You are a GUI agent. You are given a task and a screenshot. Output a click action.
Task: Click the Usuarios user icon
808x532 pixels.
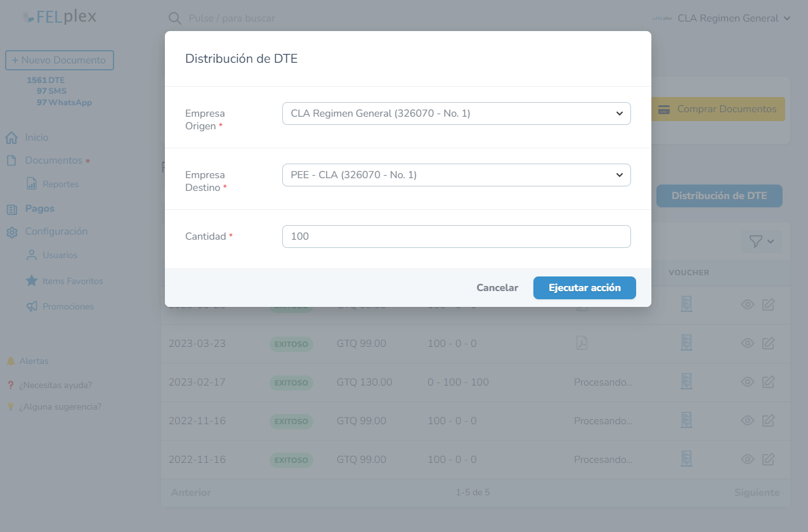[30, 255]
